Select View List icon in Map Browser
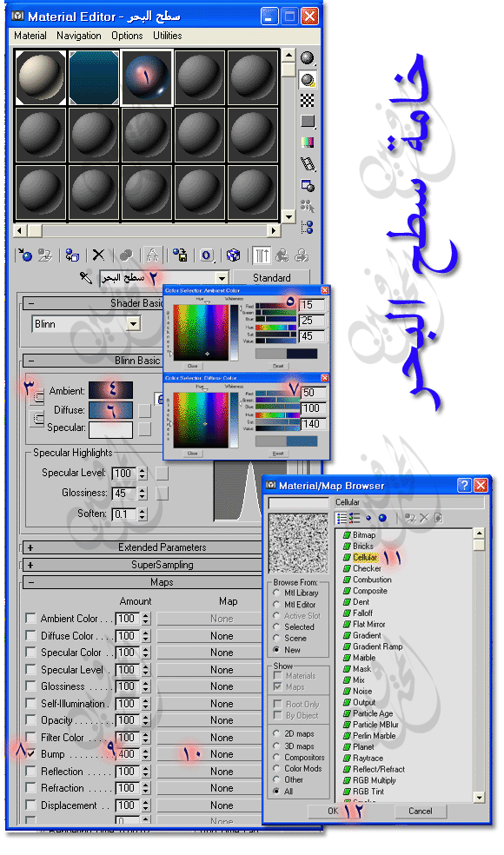This screenshot has height=855, width=504. tap(342, 518)
